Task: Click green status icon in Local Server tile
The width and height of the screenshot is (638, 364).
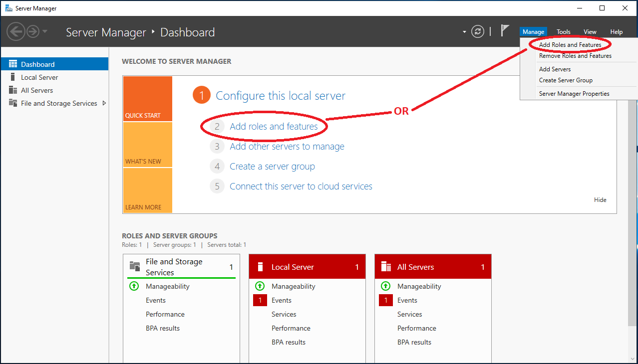Action: tap(260, 286)
